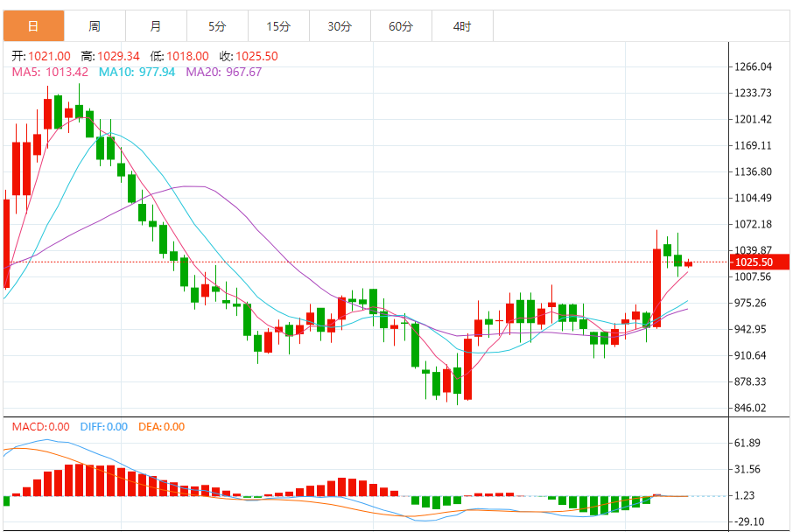The width and height of the screenshot is (793, 532).
Task: Click the closing price 1025.50 value
Action: coord(257,56)
